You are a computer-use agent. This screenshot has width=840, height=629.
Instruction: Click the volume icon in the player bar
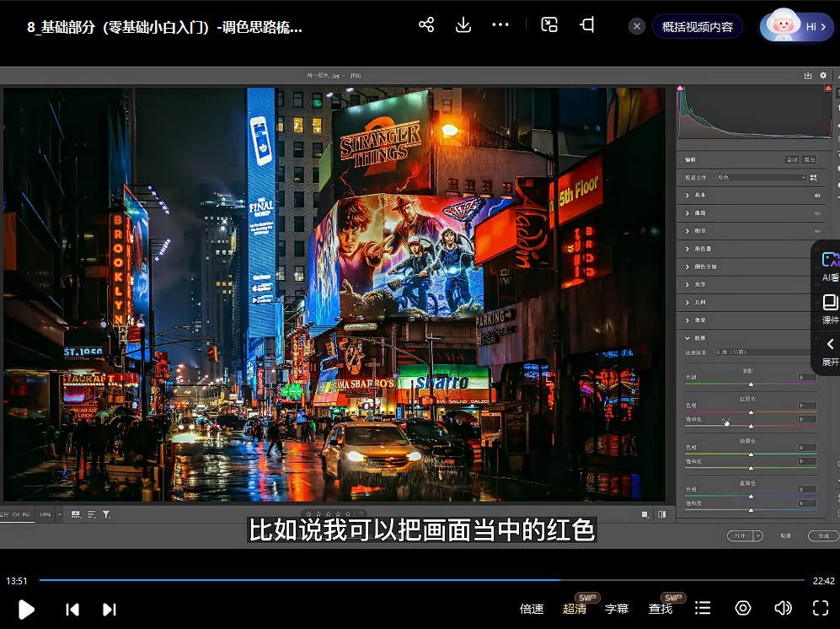click(783, 608)
